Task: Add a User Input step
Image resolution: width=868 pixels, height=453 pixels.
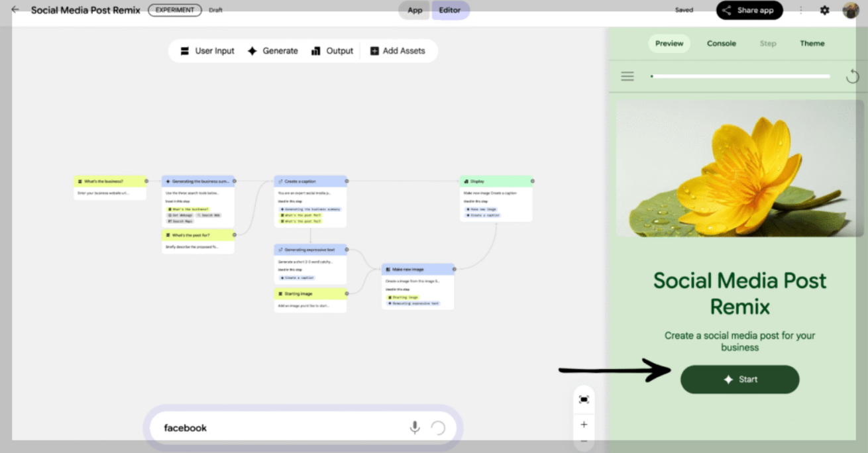Action: [x=207, y=51]
